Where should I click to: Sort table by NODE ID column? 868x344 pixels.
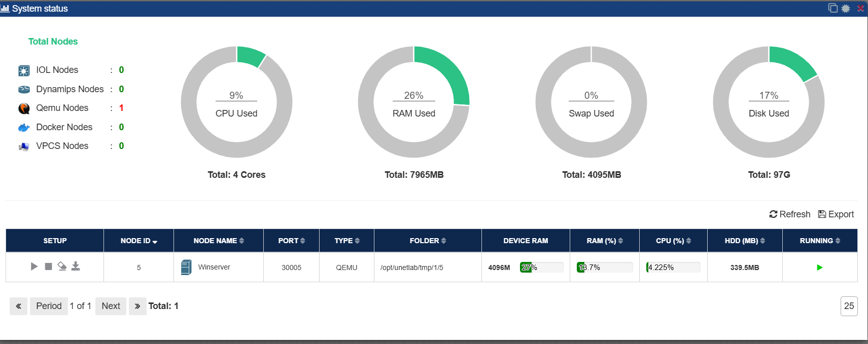tap(139, 241)
